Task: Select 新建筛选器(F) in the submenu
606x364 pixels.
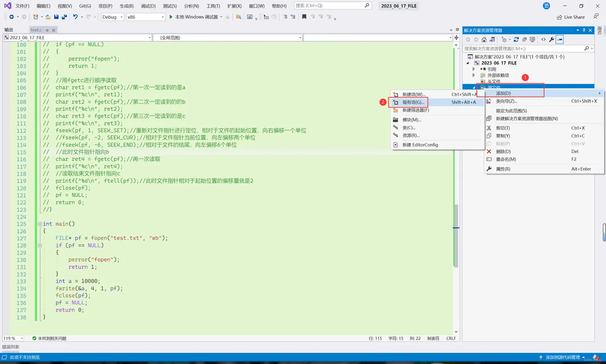Action: coord(437,110)
